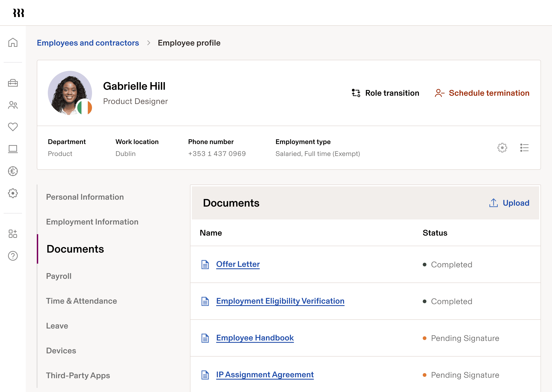Screen dimensions: 552x392
Task: Open the Devices section in side menu
Action: click(61, 351)
